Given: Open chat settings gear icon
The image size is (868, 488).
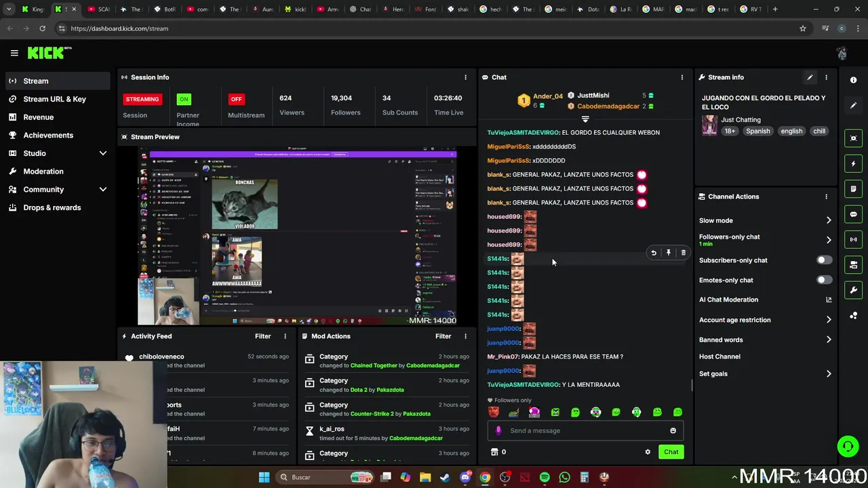Looking at the screenshot, I should pos(648,452).
